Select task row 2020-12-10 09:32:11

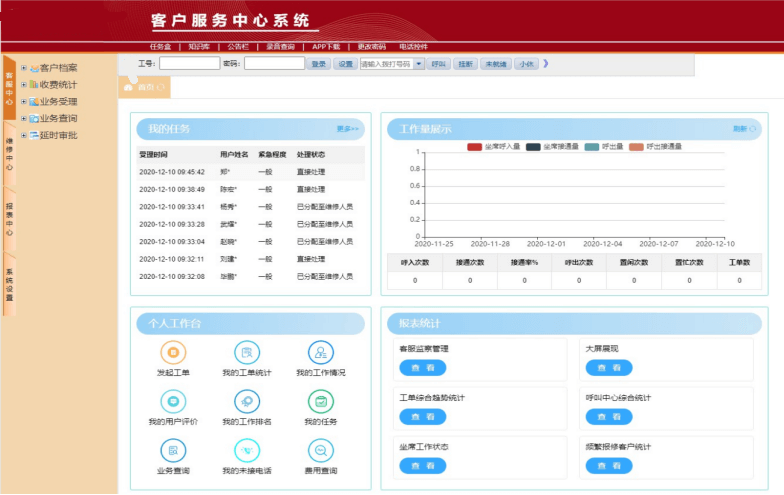250,259
